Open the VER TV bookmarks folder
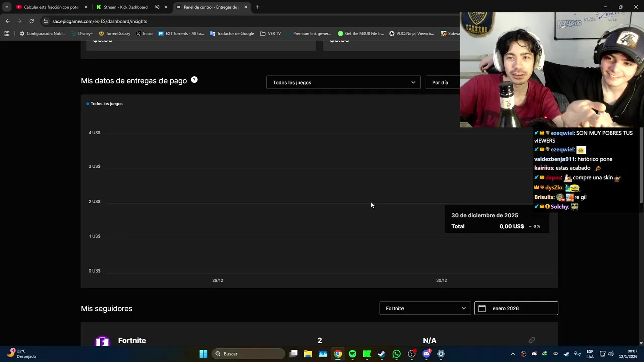The height and width of the screenshot is (362, 644). 270,34
